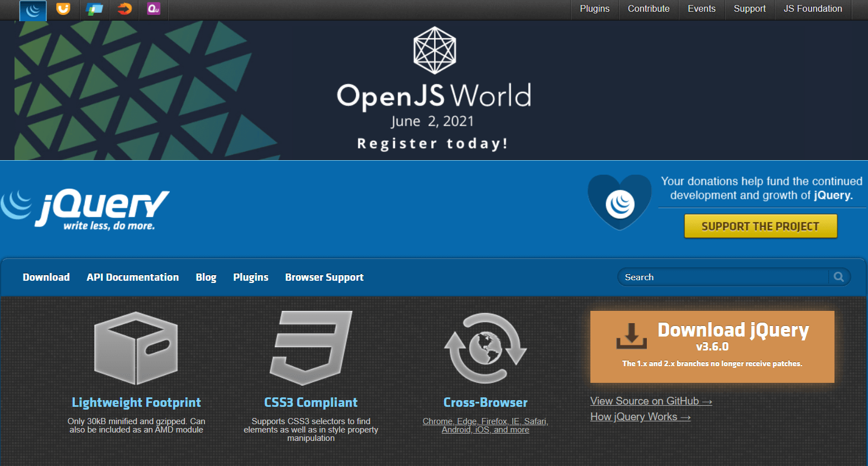Open Plugins in the blue navigation bar
The image size is (868, 466).
tap(251, 277)
